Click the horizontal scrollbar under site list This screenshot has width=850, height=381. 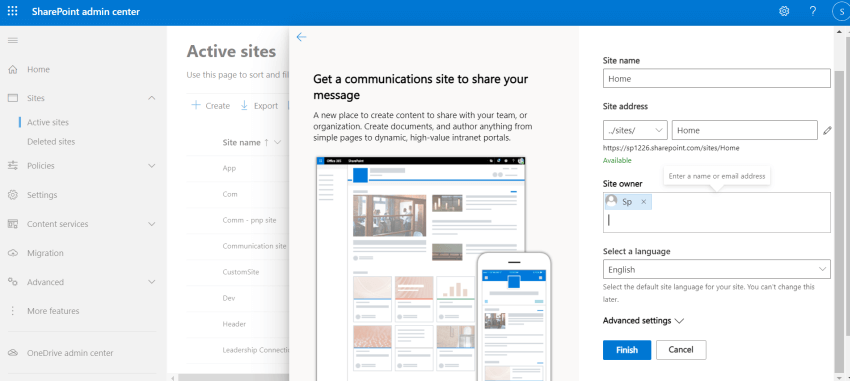coord(233,378)
